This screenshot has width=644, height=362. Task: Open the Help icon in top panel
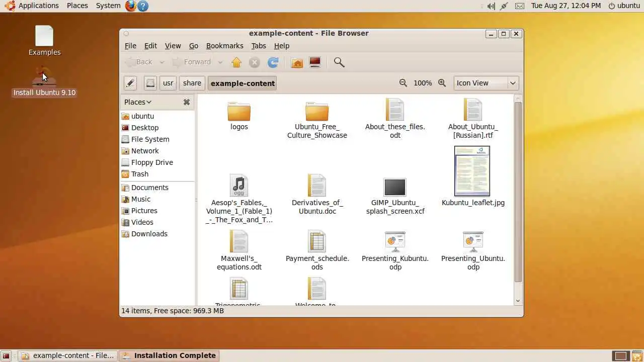[x=143, y=6]
